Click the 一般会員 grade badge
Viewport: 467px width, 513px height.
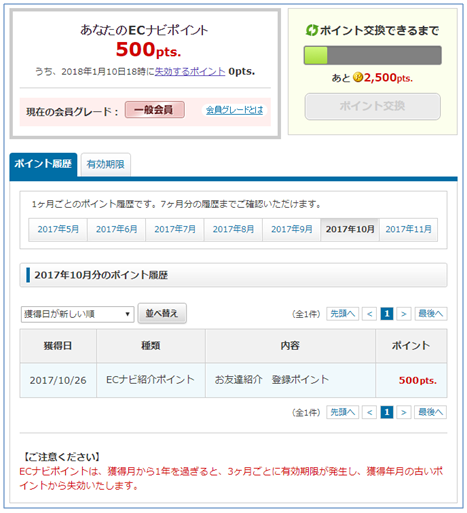(x=155, y=110)
